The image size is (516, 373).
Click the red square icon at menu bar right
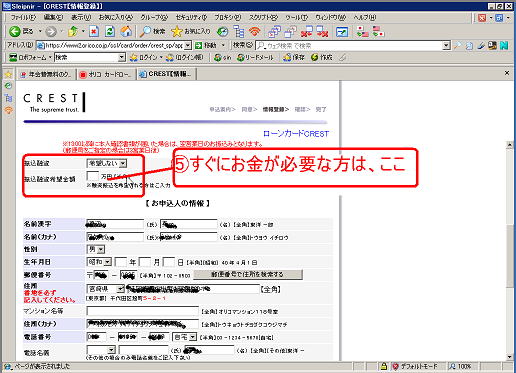click(x=482, y=17)
